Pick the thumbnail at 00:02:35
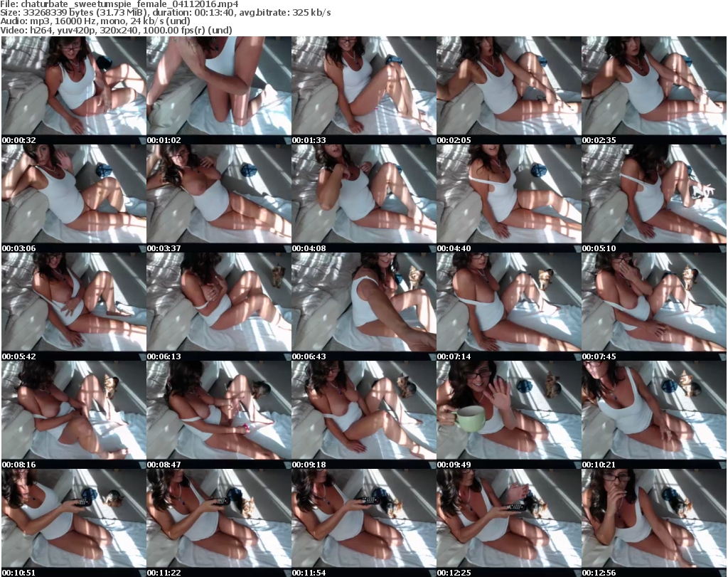 (x=654, y=90)
